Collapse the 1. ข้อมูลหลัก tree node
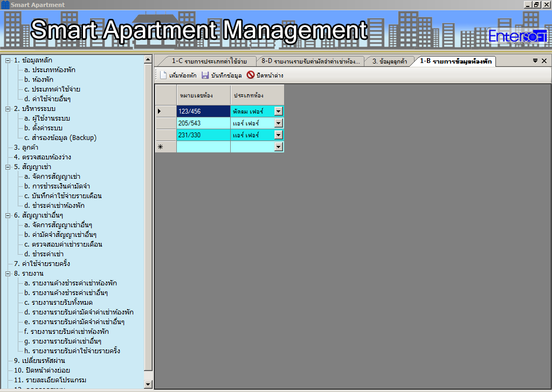The height and width of the screenshot is (392, 552). point(8,60)
